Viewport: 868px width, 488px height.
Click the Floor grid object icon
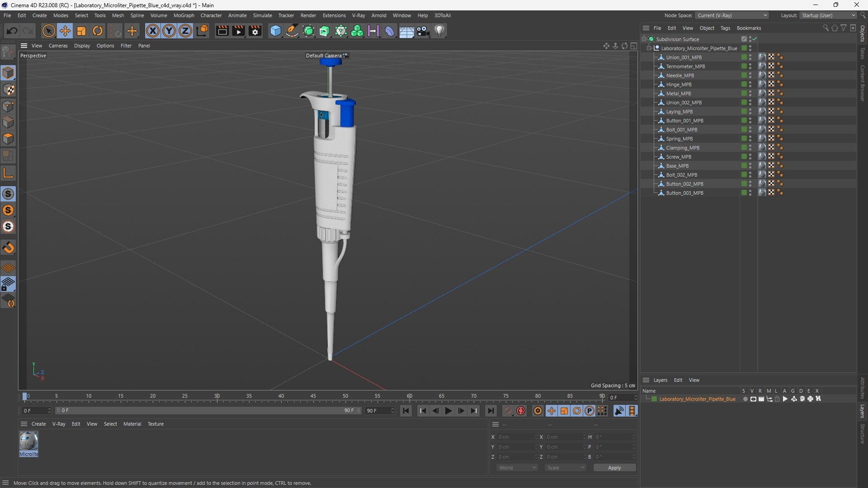click(x=406, y=31)
